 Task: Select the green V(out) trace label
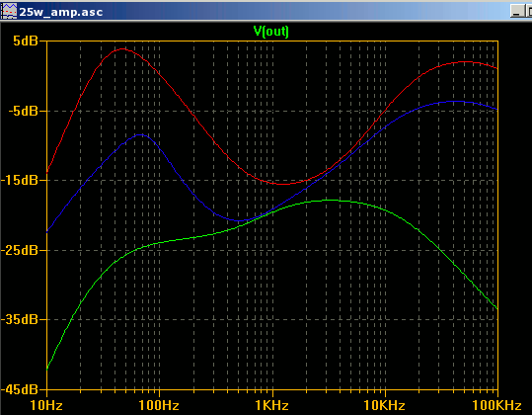click(271, 32)
